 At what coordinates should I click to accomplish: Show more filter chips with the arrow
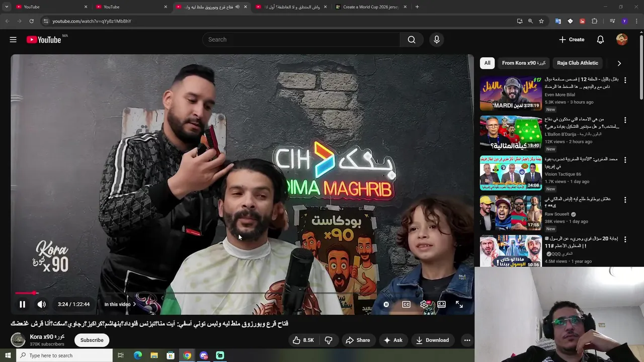[x=619, y=63]
